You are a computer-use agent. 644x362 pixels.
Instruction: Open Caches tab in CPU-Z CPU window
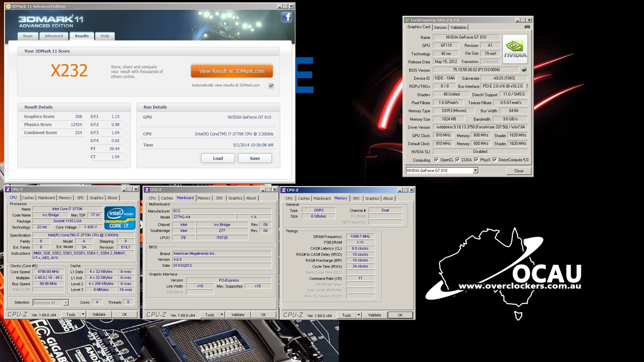(x=28, y=198)
